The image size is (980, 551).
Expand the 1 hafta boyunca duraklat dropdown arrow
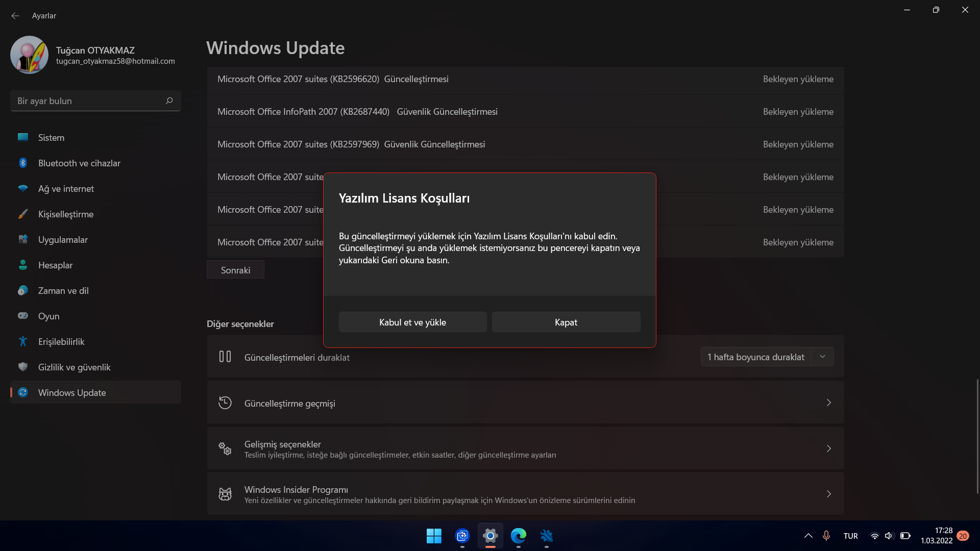(x=822, y=357)
